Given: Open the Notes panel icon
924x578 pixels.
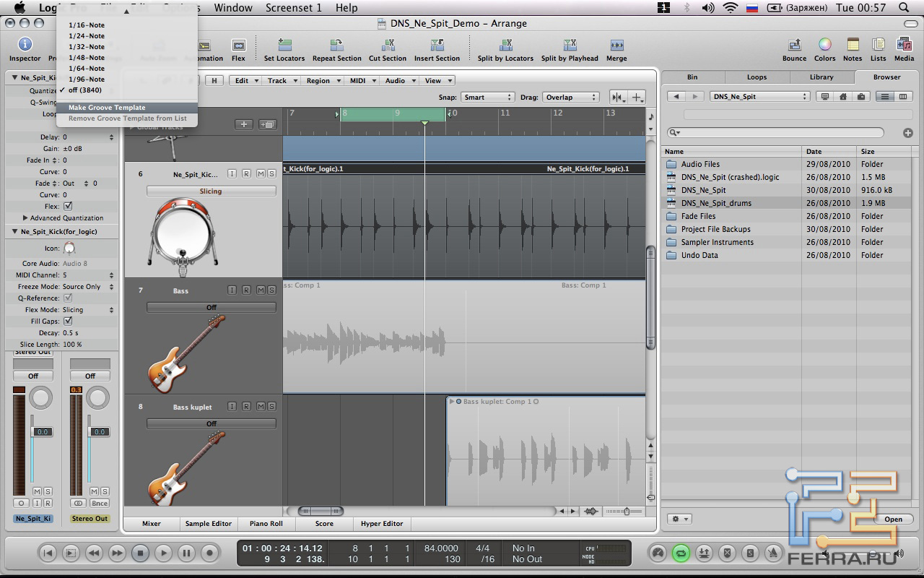Looking at the screenshot, I should pyautogui.click(x=853, y=46).
